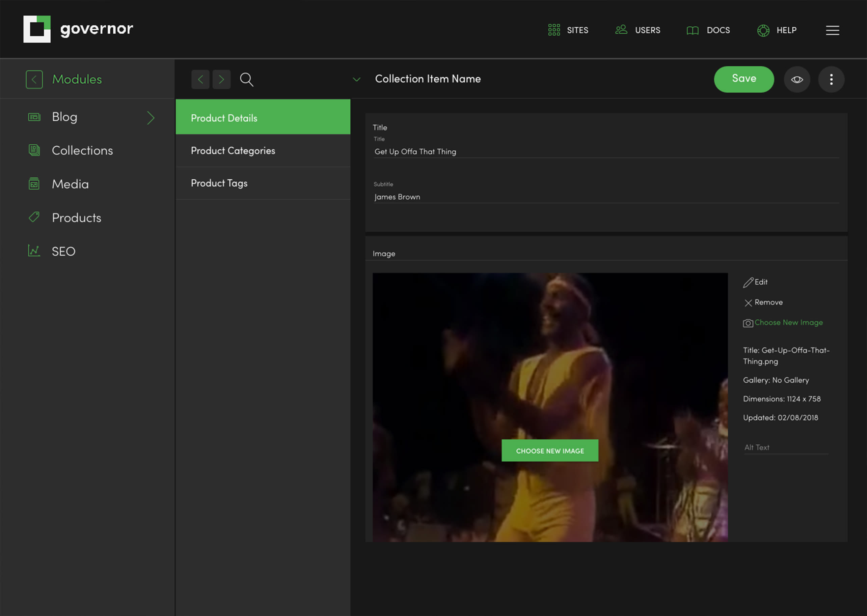Open the hamburger menu icon
The height and width of the screenshot is (616, 867).
click(832, 30)
